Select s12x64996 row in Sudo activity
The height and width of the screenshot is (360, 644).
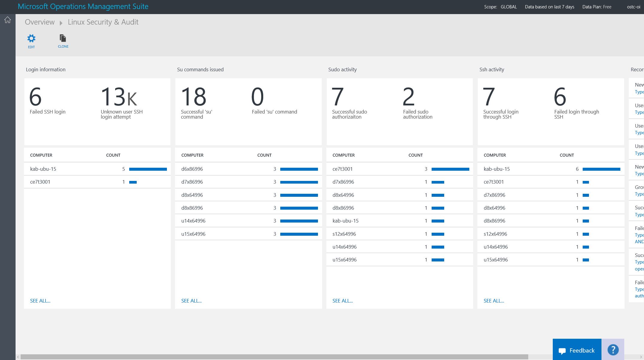pyautogui.click(x=400, y=234)
